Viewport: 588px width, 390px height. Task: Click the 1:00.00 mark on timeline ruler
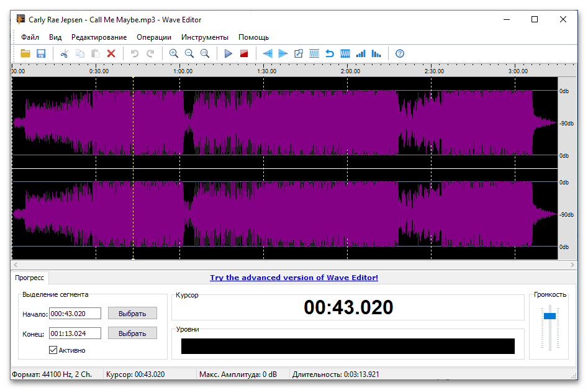click(183, 71)
